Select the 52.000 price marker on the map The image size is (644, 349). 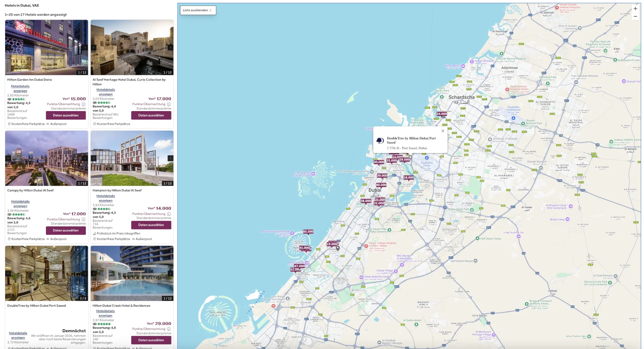(x=295, y=270)
